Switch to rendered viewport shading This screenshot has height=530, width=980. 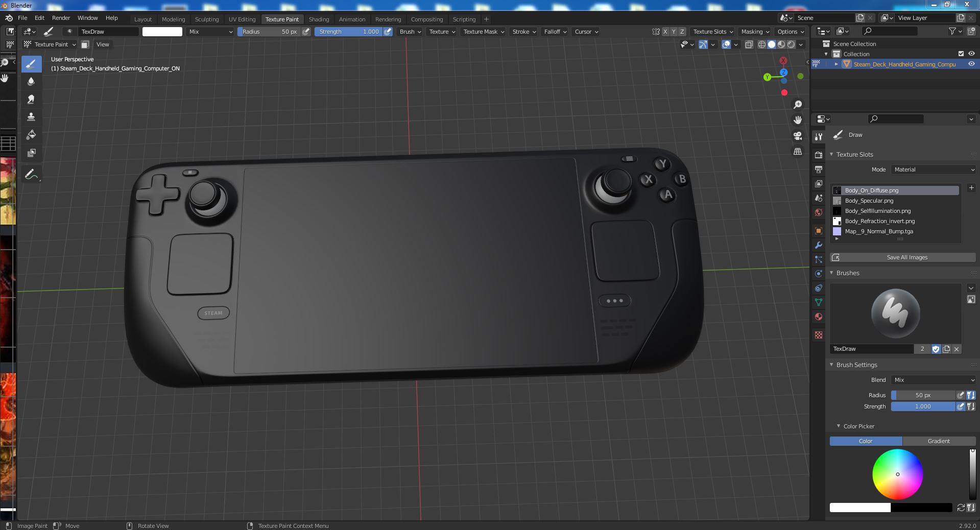pos(791,44)
